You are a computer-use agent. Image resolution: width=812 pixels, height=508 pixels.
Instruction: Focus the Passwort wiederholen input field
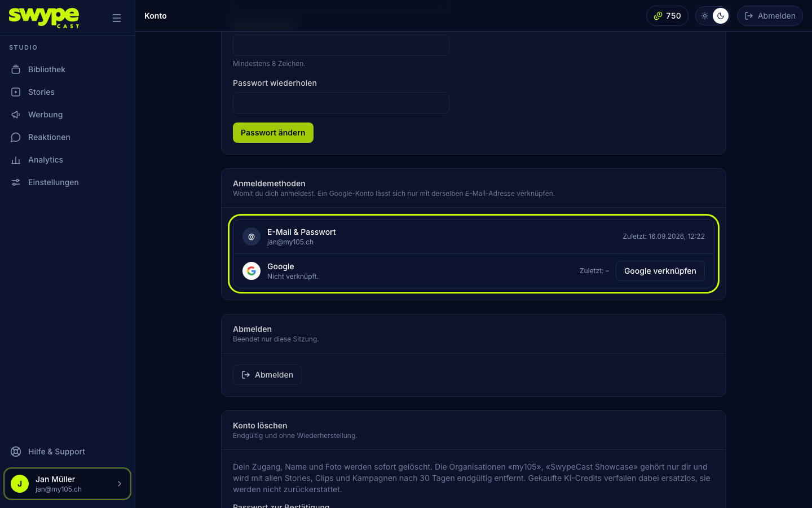click(x=341, y=103)
